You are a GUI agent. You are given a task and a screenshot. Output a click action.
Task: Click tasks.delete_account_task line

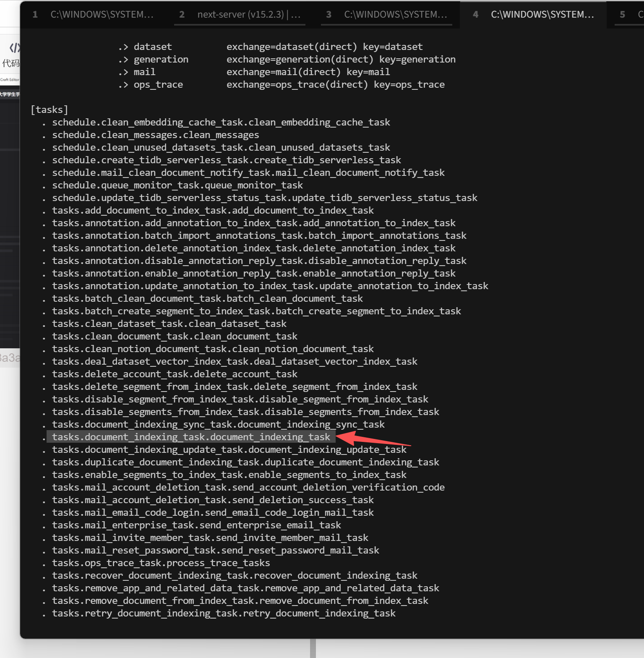pyautogui.click(x=175, y=374)
